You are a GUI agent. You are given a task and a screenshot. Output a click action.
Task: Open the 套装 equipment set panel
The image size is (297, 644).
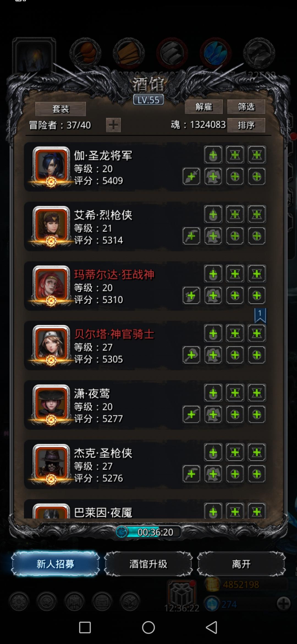tap(61, 109)
